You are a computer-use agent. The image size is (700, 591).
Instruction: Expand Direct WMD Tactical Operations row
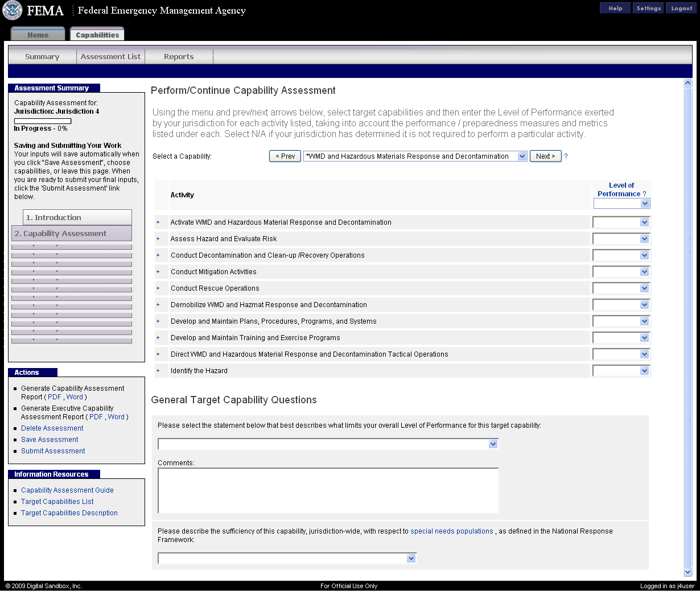pyautogui.click(x=158, y=354)
